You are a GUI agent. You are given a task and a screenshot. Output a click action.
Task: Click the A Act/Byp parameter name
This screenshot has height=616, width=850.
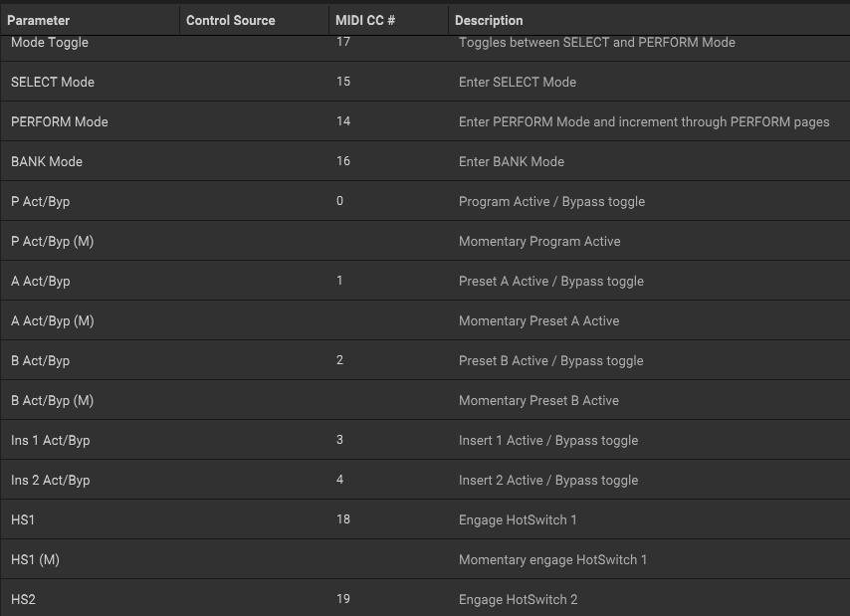pos(41,281)
